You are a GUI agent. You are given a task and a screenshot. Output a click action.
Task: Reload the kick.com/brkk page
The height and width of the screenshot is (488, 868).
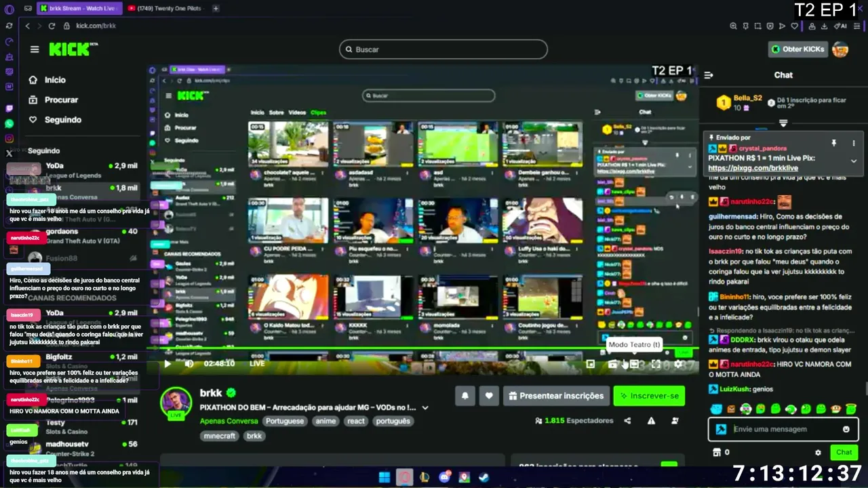coord(52,26)
